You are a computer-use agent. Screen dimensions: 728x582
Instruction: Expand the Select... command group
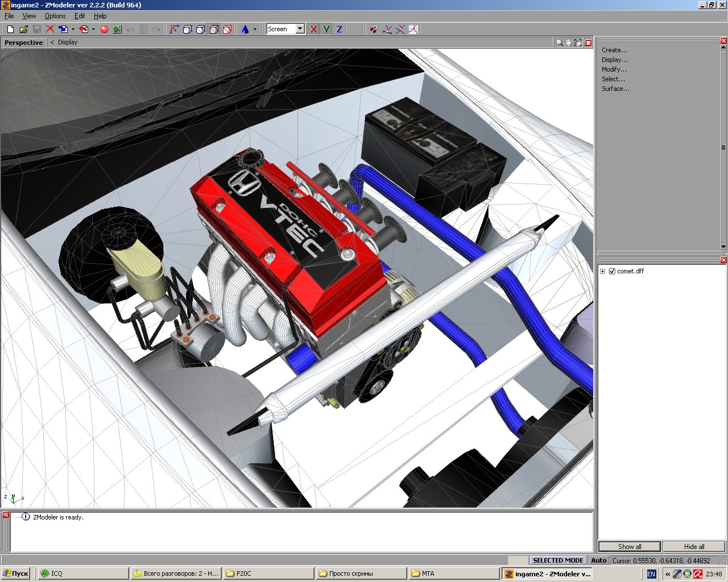613,79
